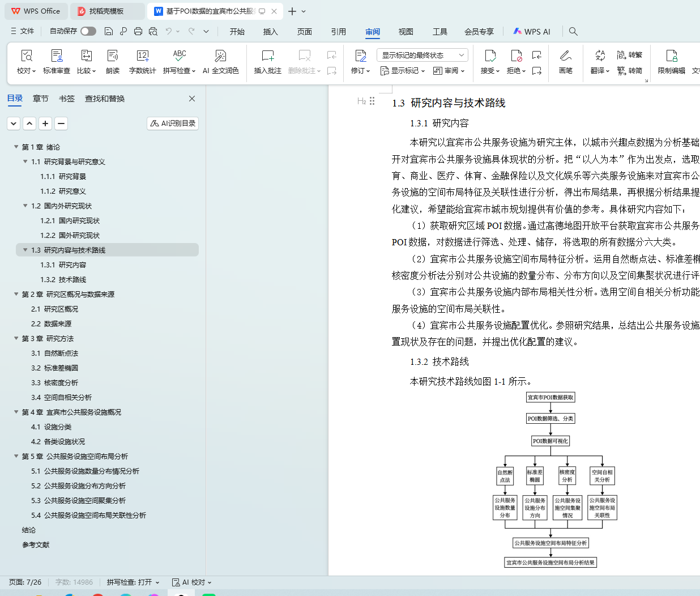Viewport: 700px width, 596px height.
Task: Click the 字数统计 word count icon
Action: coord(142,56)
